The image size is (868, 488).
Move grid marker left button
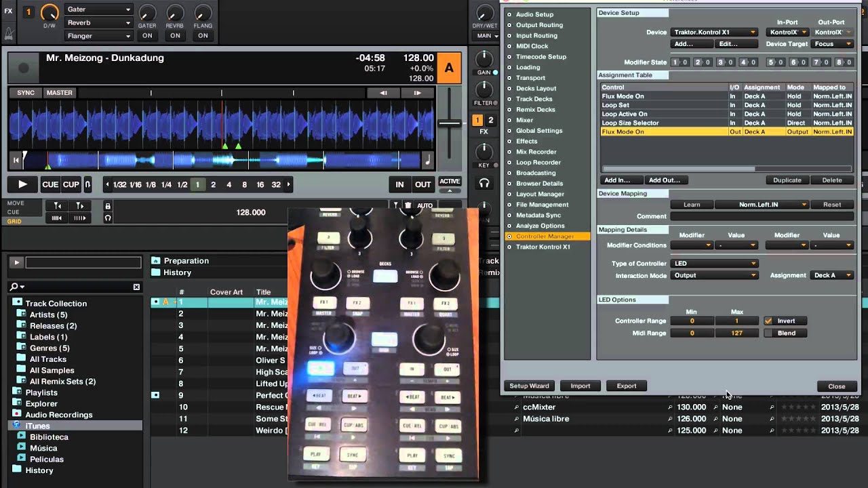coord(58,205)
